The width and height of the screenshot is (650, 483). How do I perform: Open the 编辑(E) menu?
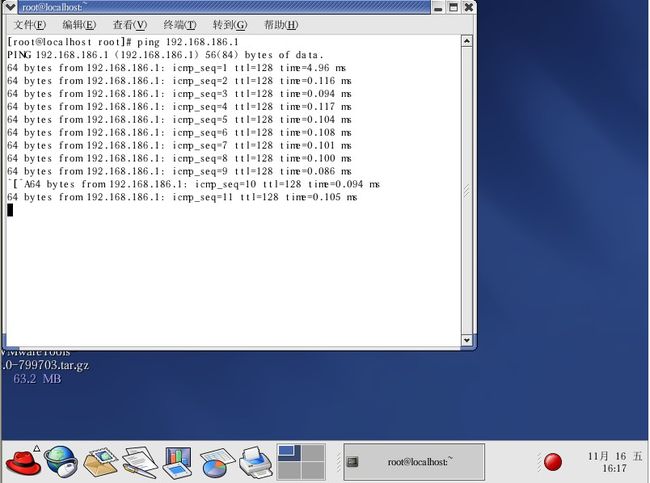click(x=79, y=25)
